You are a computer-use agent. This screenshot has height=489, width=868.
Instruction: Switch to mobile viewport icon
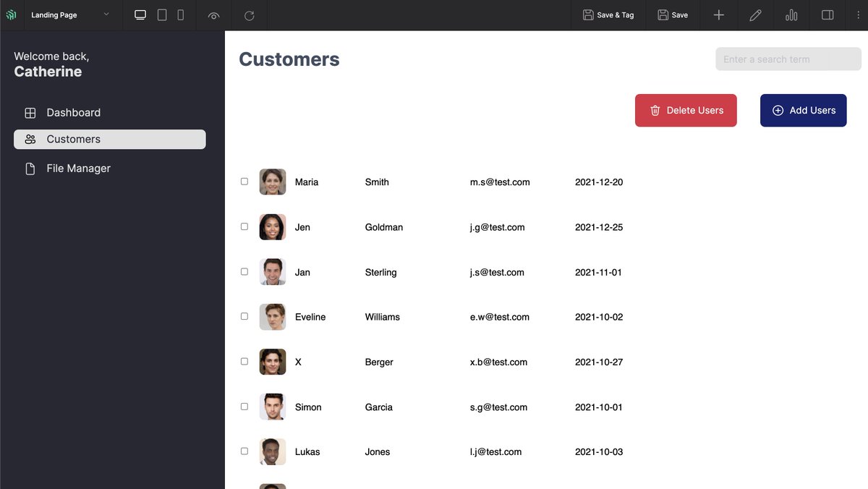(x=181, y=14)
